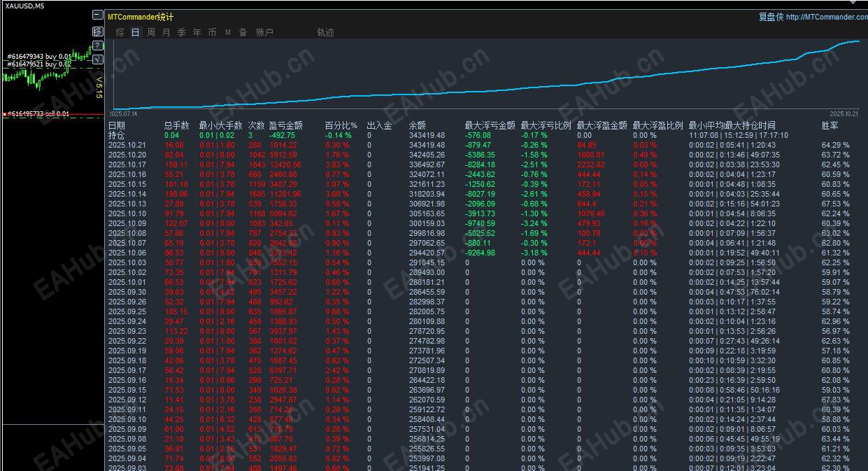This screenshot has height=471, width=868.
Task: Show the 月 monthly statistics tab
Action: coord(166,32)
